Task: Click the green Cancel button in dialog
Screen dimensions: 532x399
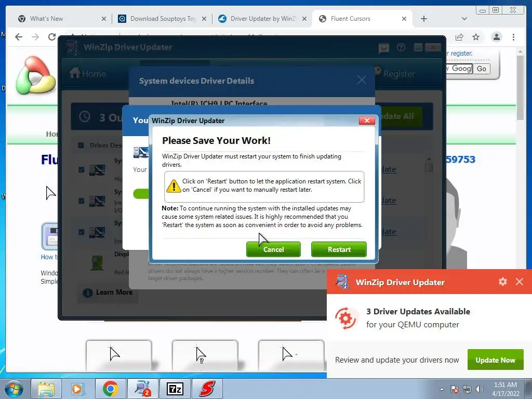Action: 273,249
